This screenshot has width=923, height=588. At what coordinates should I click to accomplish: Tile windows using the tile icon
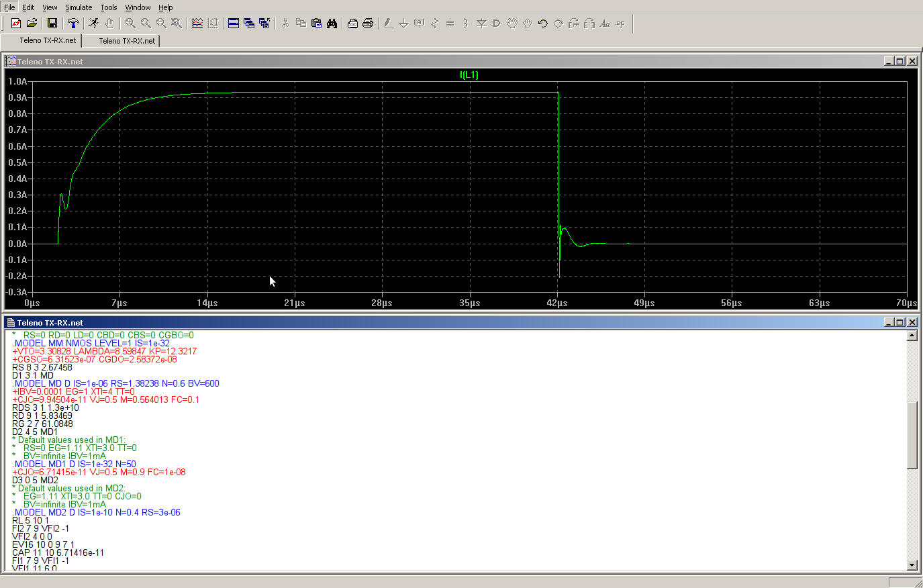[234, 23]
